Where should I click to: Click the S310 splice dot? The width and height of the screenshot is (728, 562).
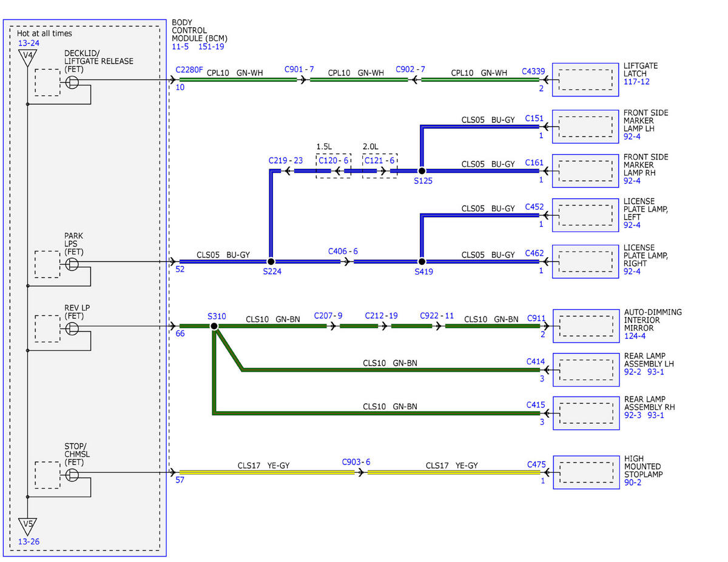(214, 326)
